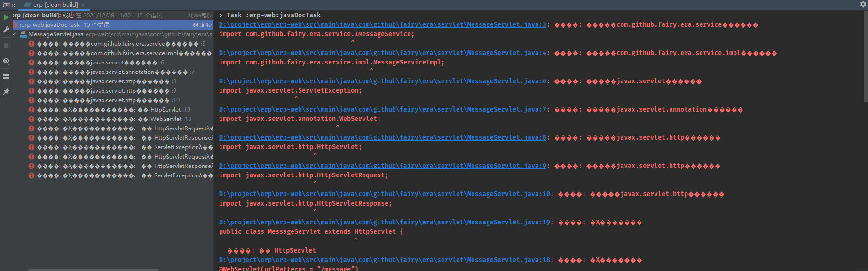Open build settings wrench icon
The image size is (868, 271).
click(x=6, y=30)
